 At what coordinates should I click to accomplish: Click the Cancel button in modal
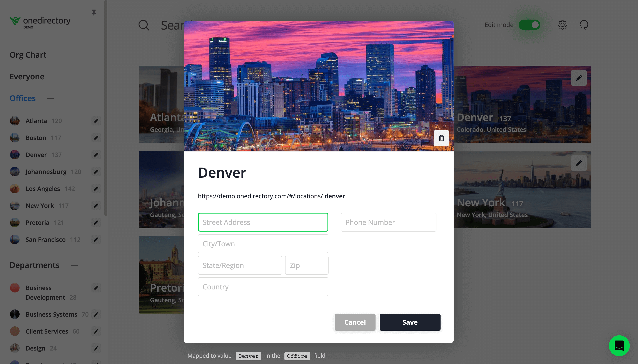tap(355, 322)
